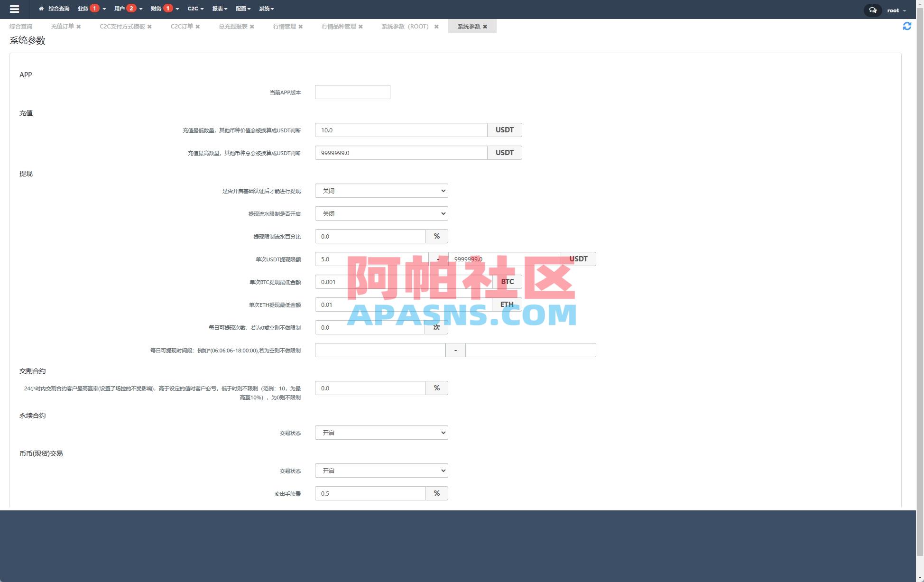The image size is (924, 582).
Task: Open the sidebar hamburger menu
Action: (x=14, y=9)
